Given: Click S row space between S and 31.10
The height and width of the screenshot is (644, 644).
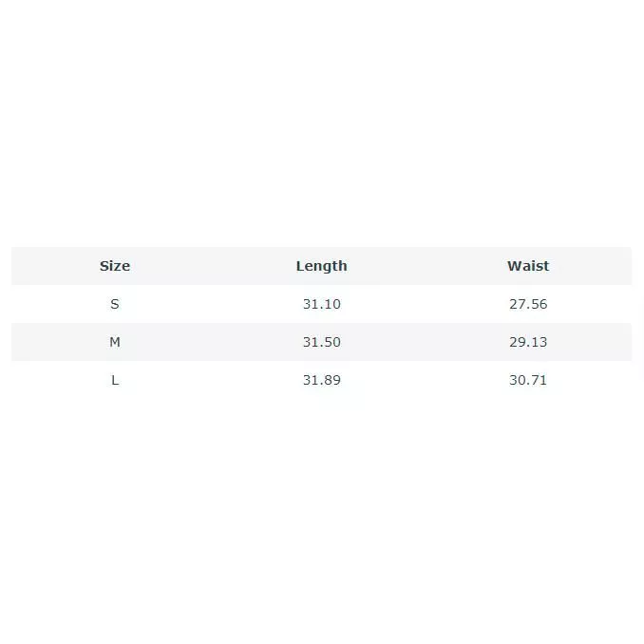Looking at the screenshot, I should [x=211, y=304].
